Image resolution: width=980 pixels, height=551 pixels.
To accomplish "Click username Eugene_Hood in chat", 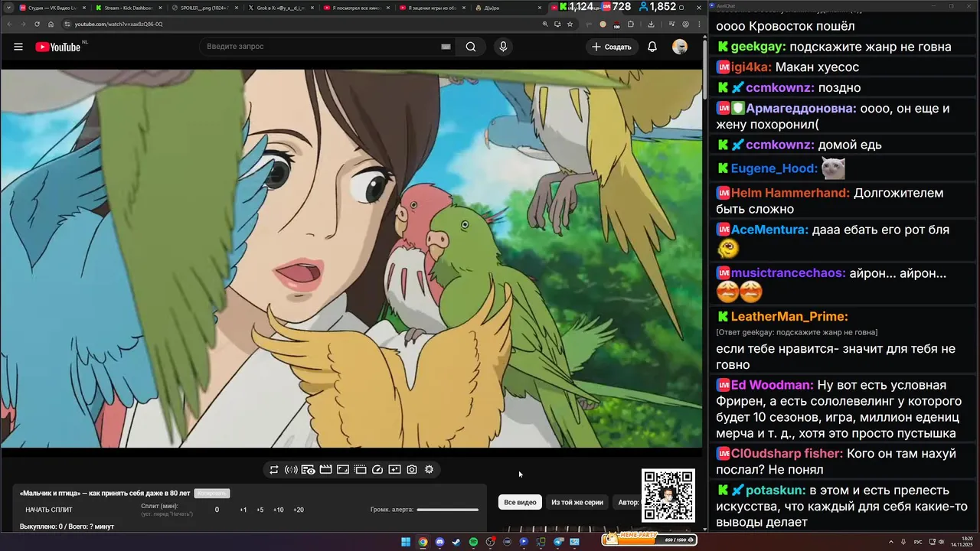I will tap(773, 168).
